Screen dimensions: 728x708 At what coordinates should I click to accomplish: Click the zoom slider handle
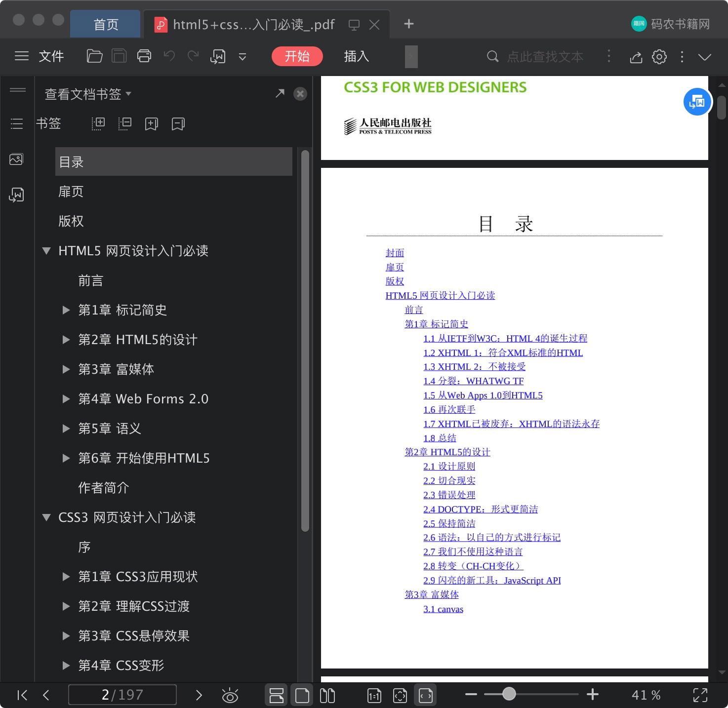509,694
